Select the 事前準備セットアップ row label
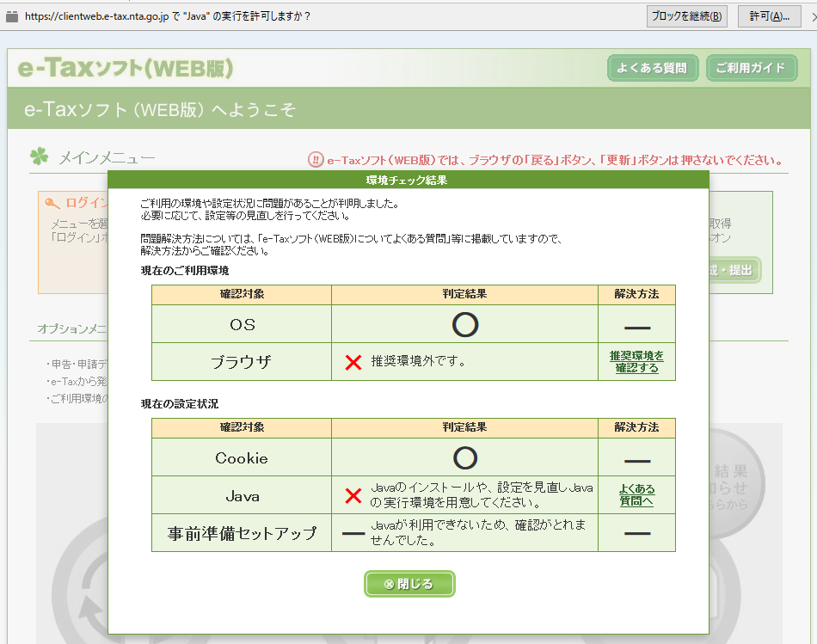This screenshot has height=644, width=817. (242, 533)
